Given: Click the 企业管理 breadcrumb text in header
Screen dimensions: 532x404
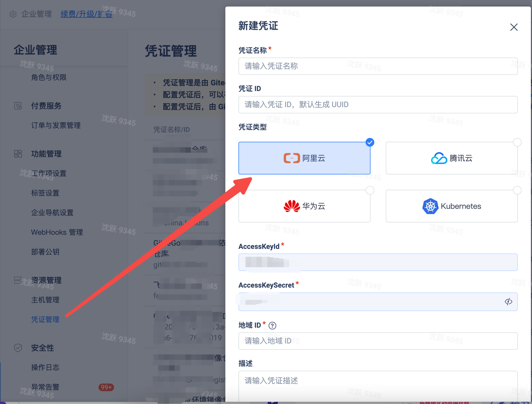Looking at the screenshot, I should [x=37, y=14].
